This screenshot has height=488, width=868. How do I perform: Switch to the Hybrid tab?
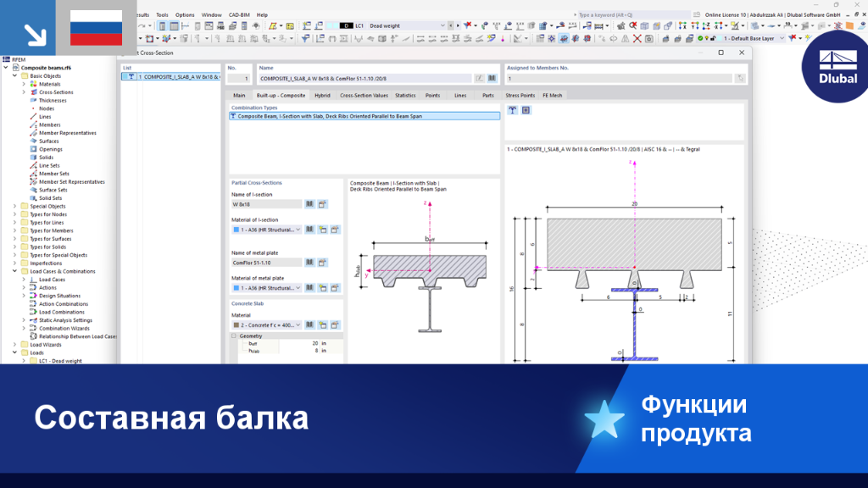pos(322,95)
